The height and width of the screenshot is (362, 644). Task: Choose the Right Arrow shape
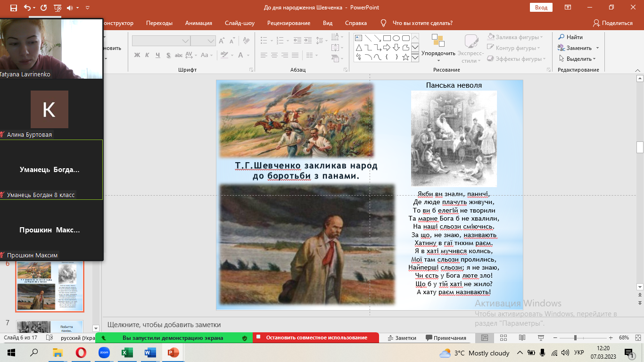[x=387, y=48]
